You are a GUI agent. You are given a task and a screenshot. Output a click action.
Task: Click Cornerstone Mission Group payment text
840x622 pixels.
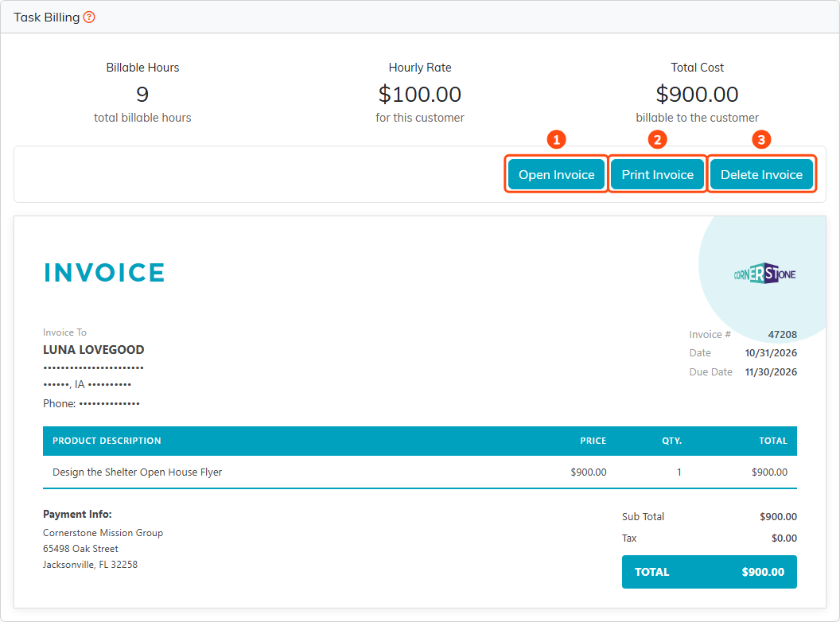(103, 533)
